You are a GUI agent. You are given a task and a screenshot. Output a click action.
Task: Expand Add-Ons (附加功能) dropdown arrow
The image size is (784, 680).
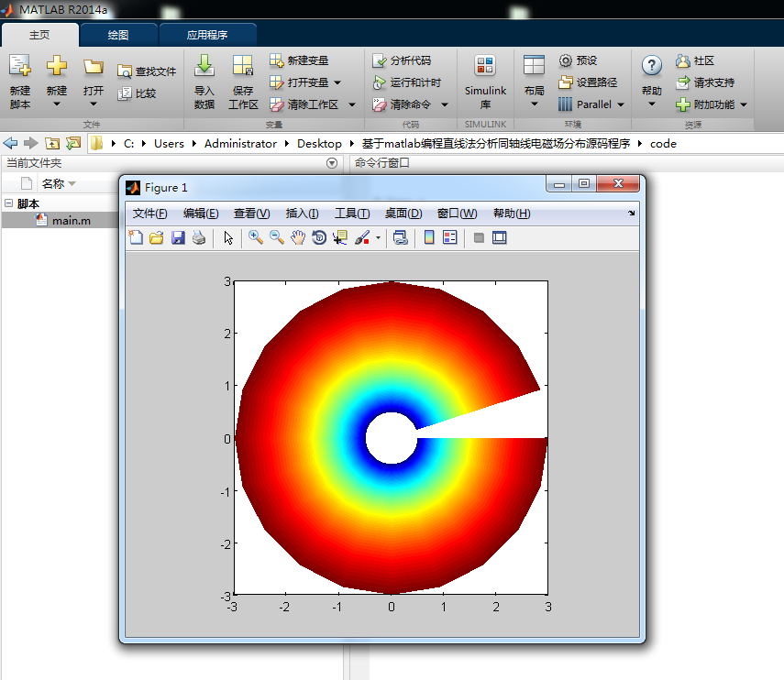[x=744, y=104]
